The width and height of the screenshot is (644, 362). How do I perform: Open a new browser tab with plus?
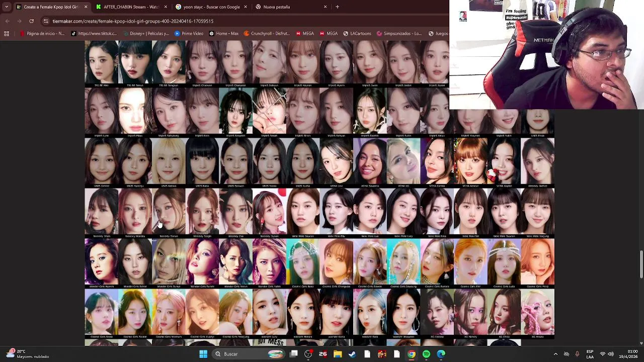337,7
